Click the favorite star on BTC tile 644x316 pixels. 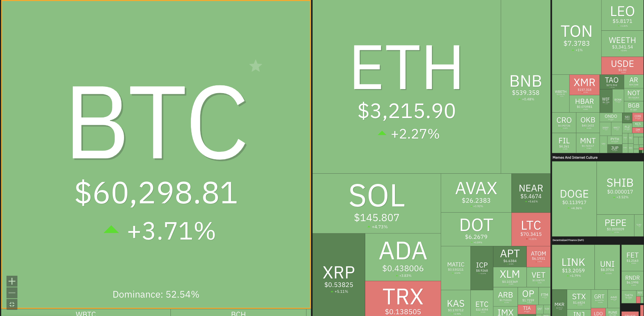pos(256,66)
